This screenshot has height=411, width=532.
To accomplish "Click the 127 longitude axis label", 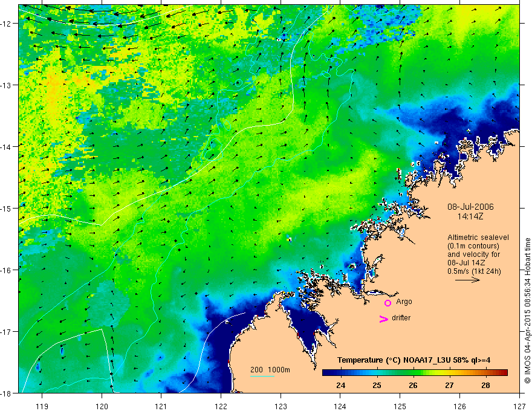I will [519, 406].
